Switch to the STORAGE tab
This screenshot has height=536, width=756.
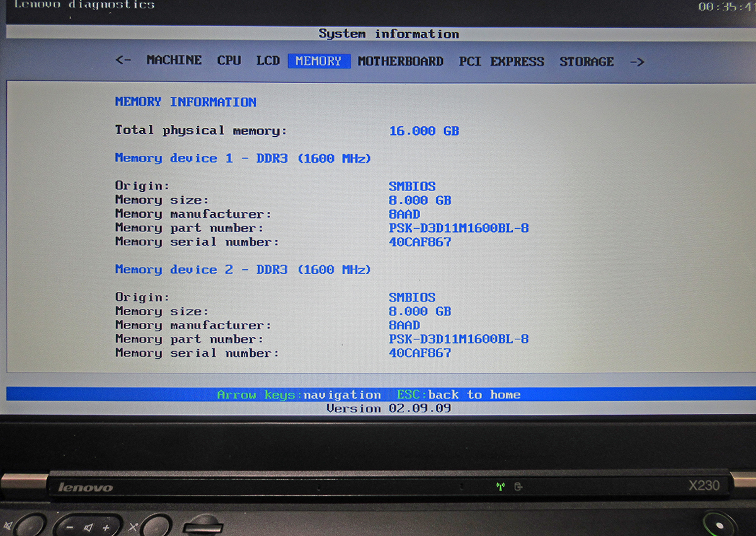587,61
